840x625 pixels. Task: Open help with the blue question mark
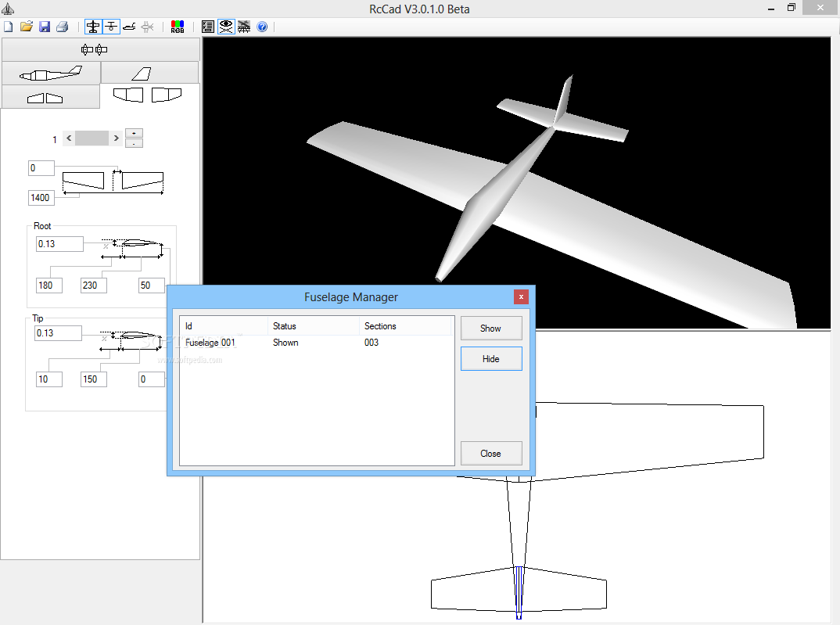pos(262,27)
